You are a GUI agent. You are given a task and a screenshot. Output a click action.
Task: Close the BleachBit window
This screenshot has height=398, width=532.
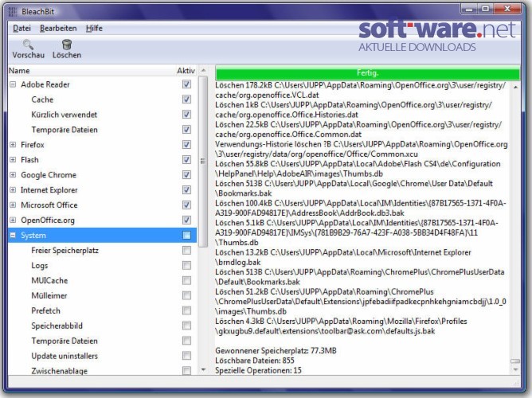(x=507, y=9)
